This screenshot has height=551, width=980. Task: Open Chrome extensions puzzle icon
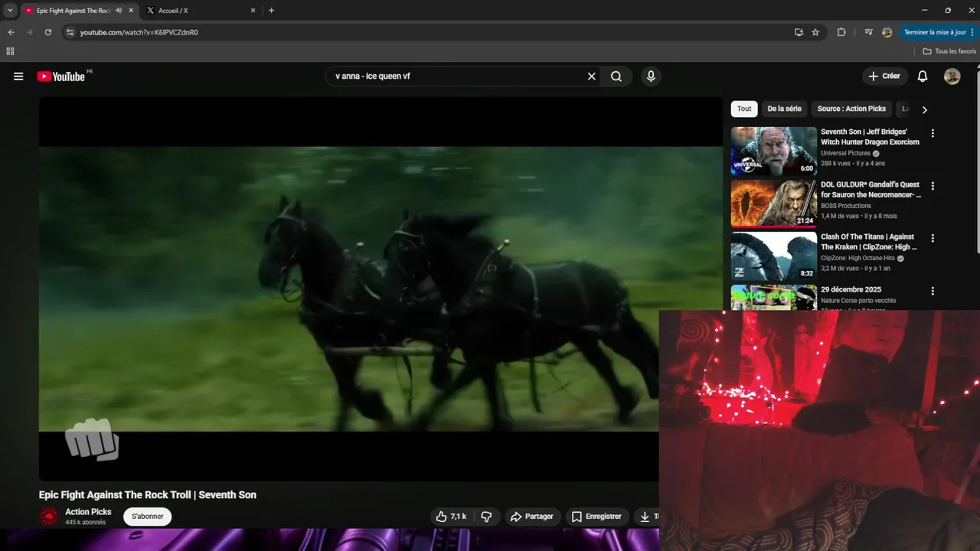pos(841,32)
